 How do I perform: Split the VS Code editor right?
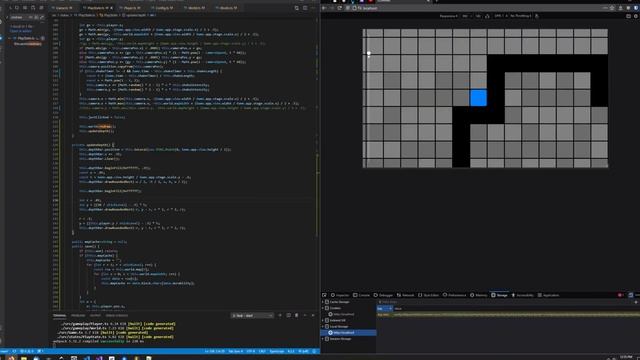coord(305,8)
